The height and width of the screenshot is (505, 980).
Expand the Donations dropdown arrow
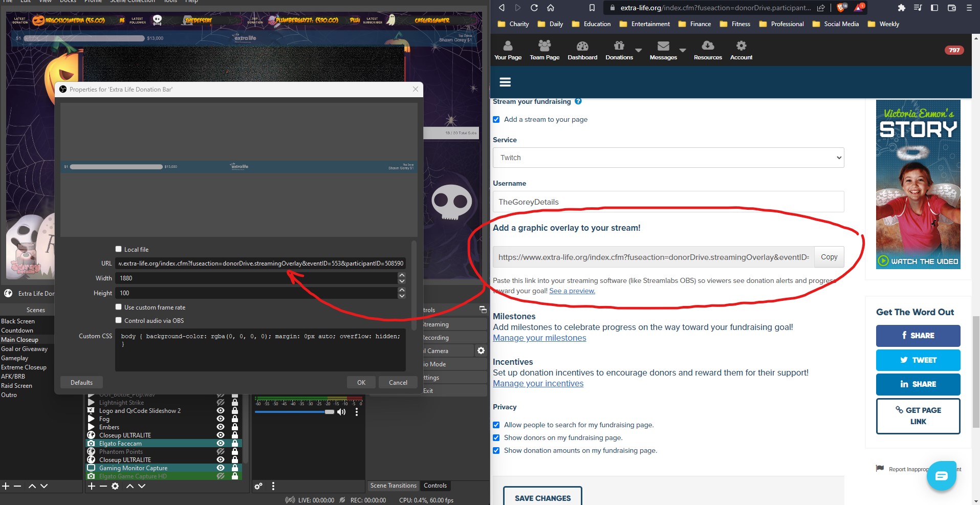pos(639,50)
